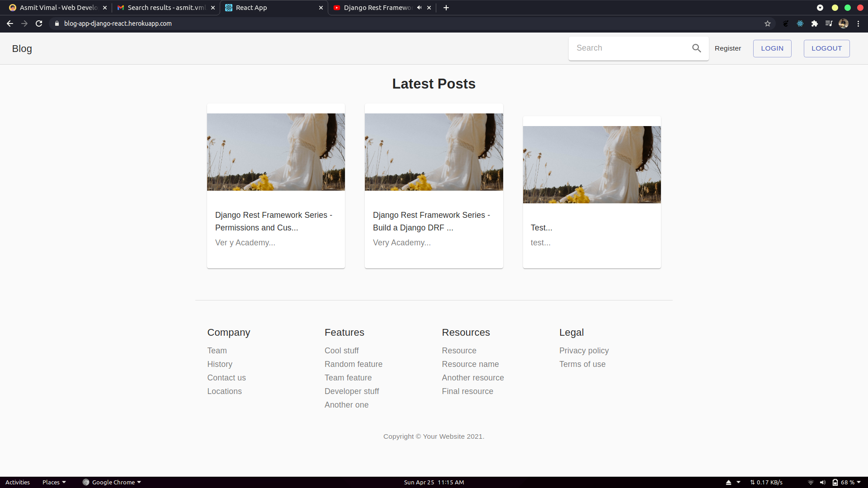Close the Asmit Vimal tab
Image resolution: width=868 pixels, height=488 pixels.
click(x=105, y=8)
